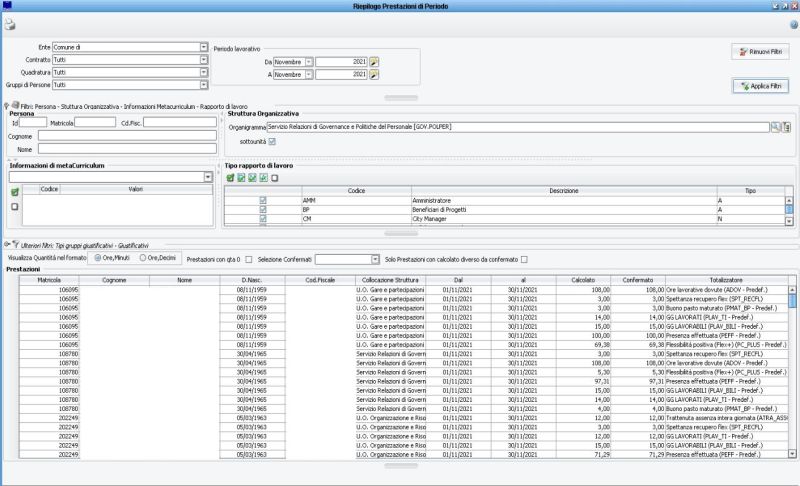Click the empty square icon in Tipo rapporto toolbar
The image size is (800, 486).
click(x=274, y=178)
